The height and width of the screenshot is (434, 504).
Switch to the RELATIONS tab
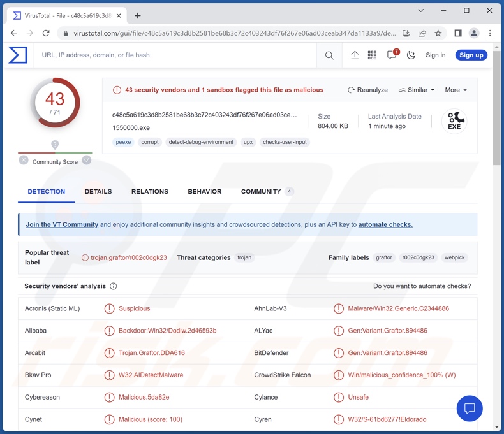[x=149, y=192]
